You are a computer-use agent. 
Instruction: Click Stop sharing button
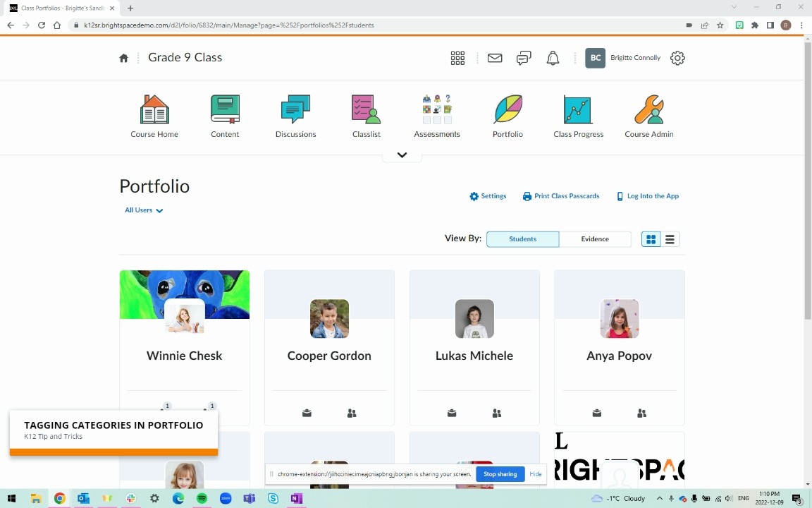(x=500, y=474)
